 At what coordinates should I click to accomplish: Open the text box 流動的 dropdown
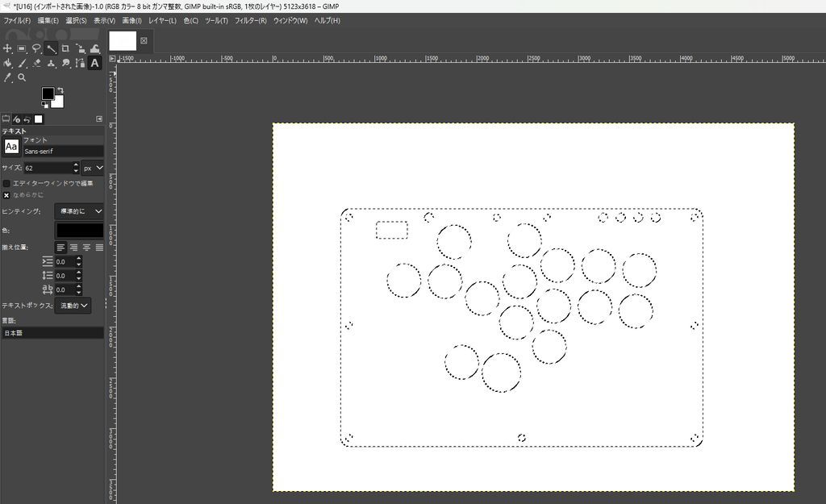click(x=73, y=306)
